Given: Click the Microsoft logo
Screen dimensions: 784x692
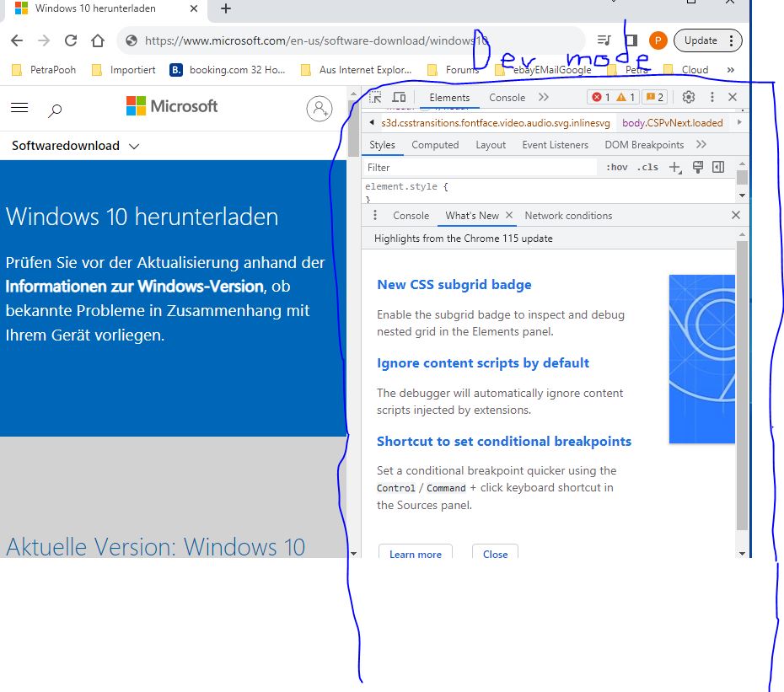Looking at the screenshot, I should [171, 106].
